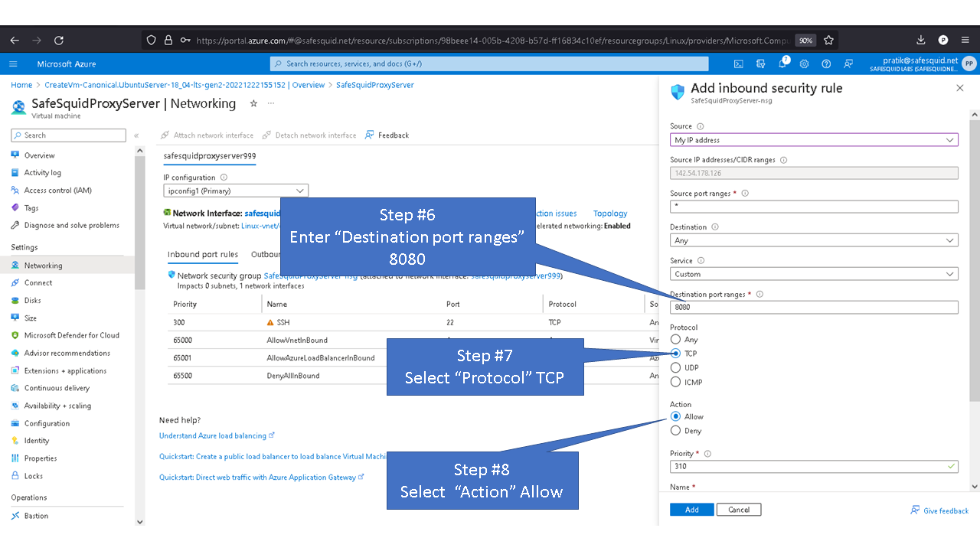980x551 pixels.
Task: Click the security rule panel scrollbar
Action: coord(974,260)
